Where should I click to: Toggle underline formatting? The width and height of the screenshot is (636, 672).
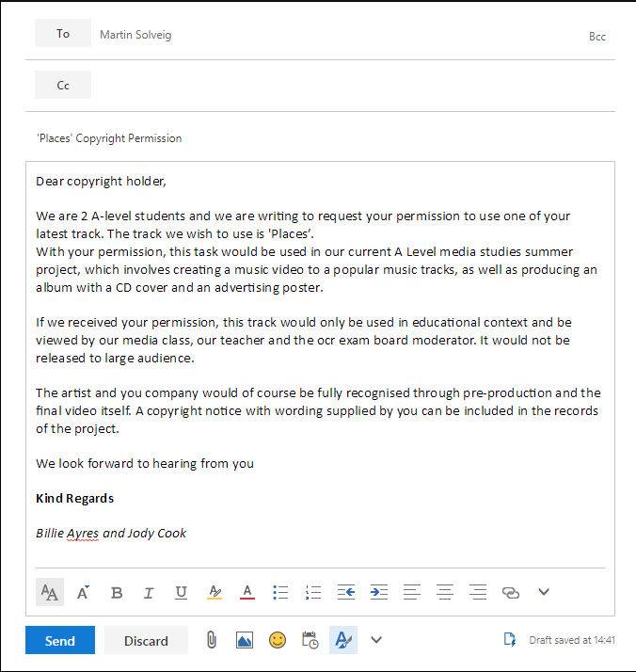(181, 592)
